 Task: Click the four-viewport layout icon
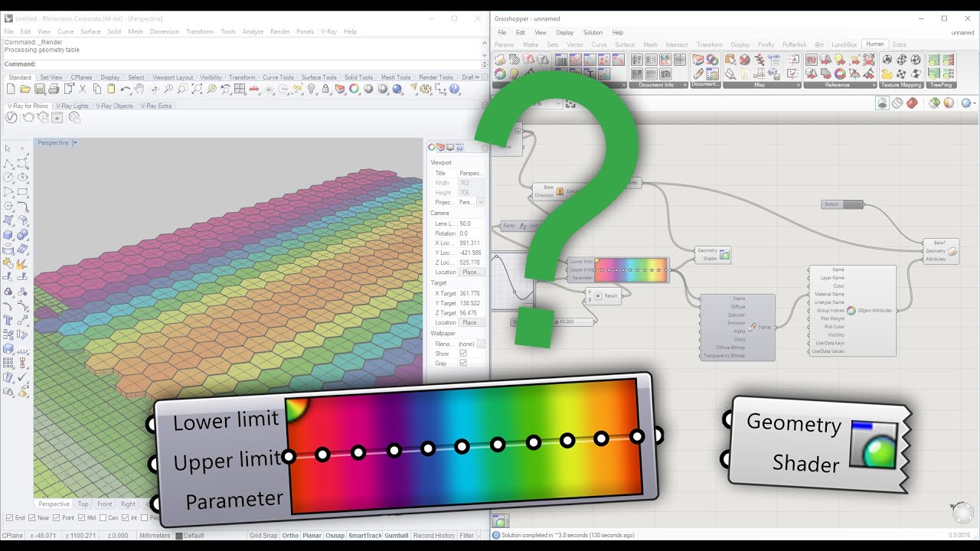(x=240, y=90)
